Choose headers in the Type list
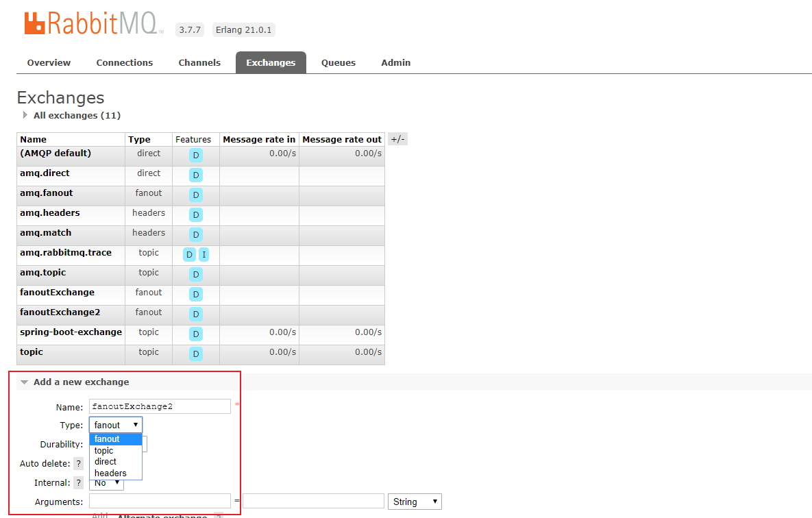 (x=116, y=473)
